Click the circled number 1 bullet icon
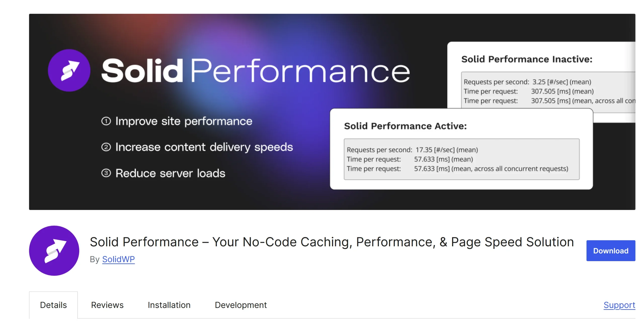 pyautogui.click(x=106, y=121)
